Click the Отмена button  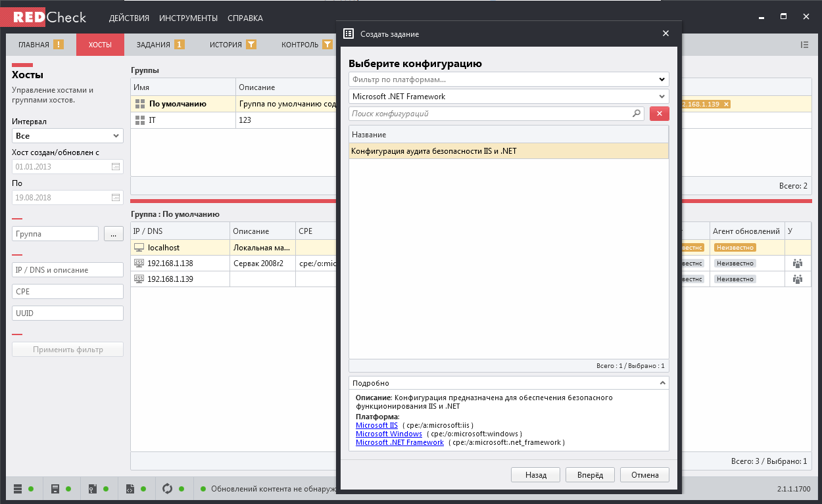tap(644, 474)
